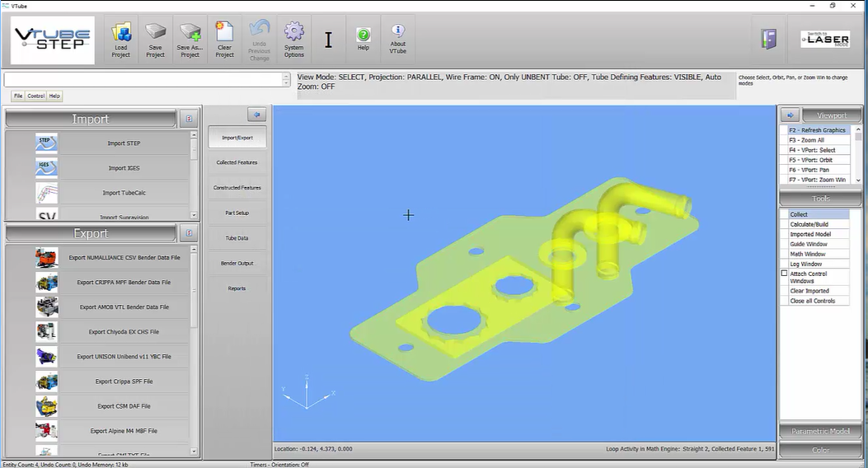This screenshot has width=868, height=468.
Task: Toggle the Attach Control Windows checkbox
Action: tap(785, 274)
